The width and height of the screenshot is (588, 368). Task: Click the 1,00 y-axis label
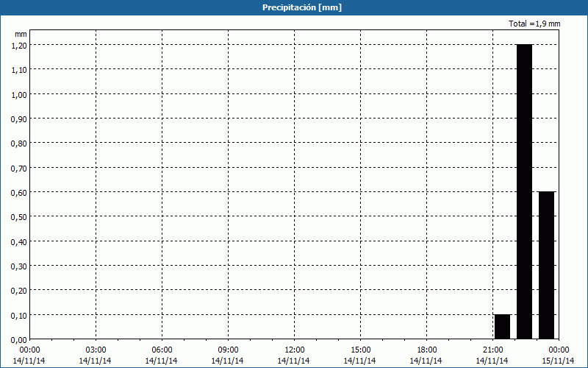tap(18, 95)
